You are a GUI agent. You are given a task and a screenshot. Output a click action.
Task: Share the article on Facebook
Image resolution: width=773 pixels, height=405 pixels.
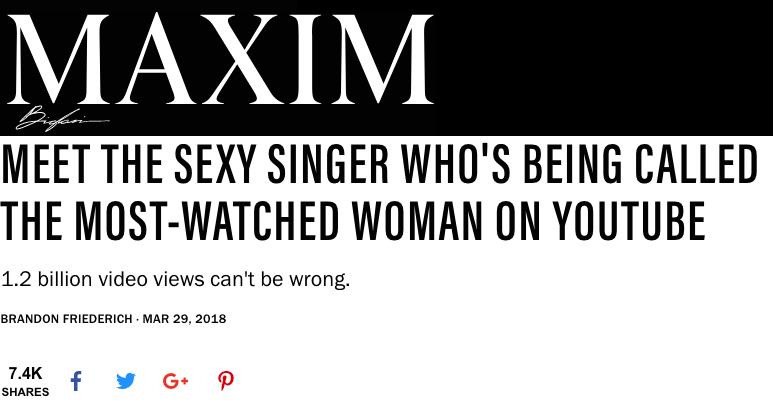pyautogui.click(x=76, y=381)
